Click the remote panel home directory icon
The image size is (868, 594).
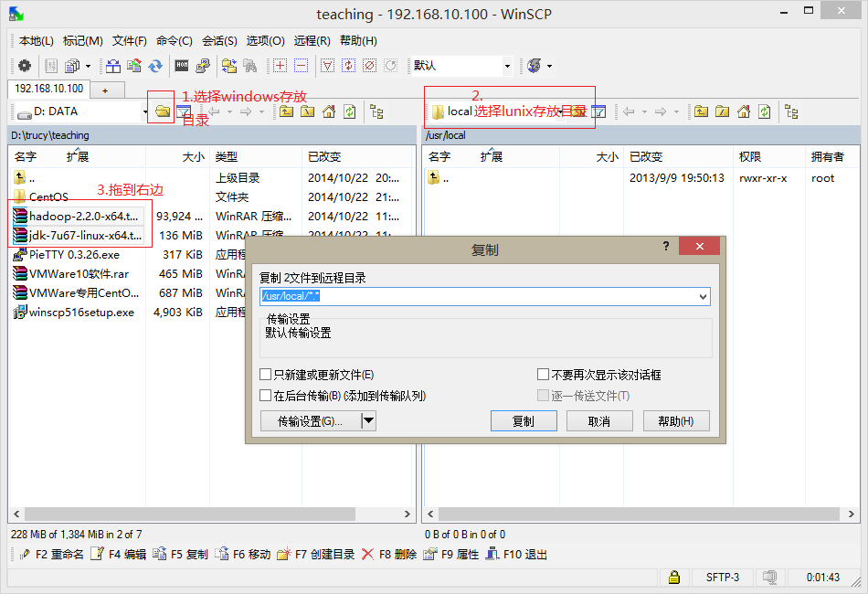[744, 111]
